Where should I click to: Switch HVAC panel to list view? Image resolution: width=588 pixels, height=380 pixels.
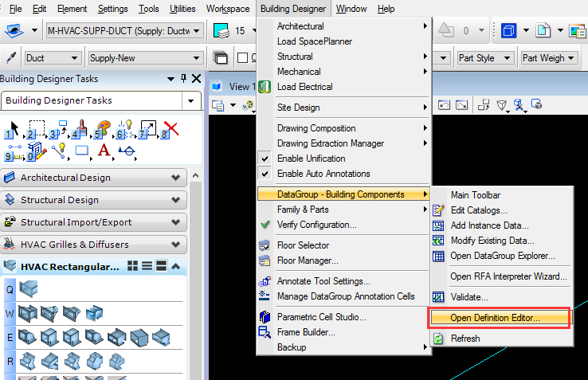147,266
